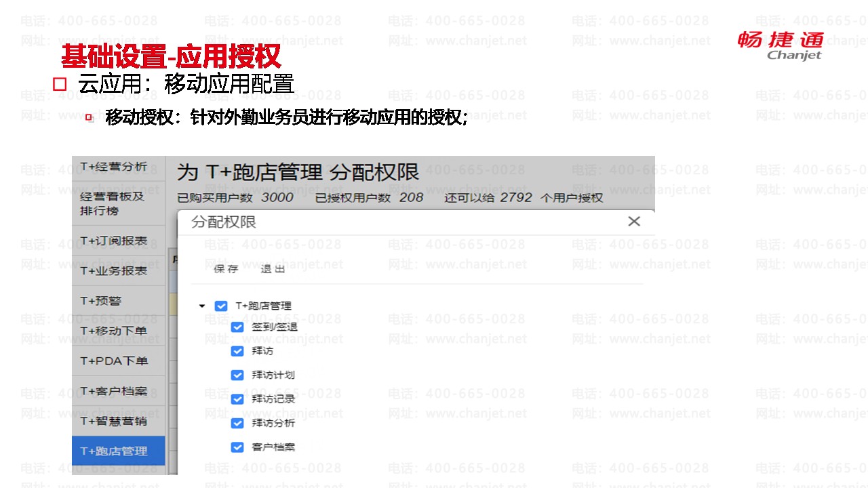Uncheck the 拜访 permission checkbox
Image resolution: width=868 pixels, height=488 pixels.
point(237,351)
